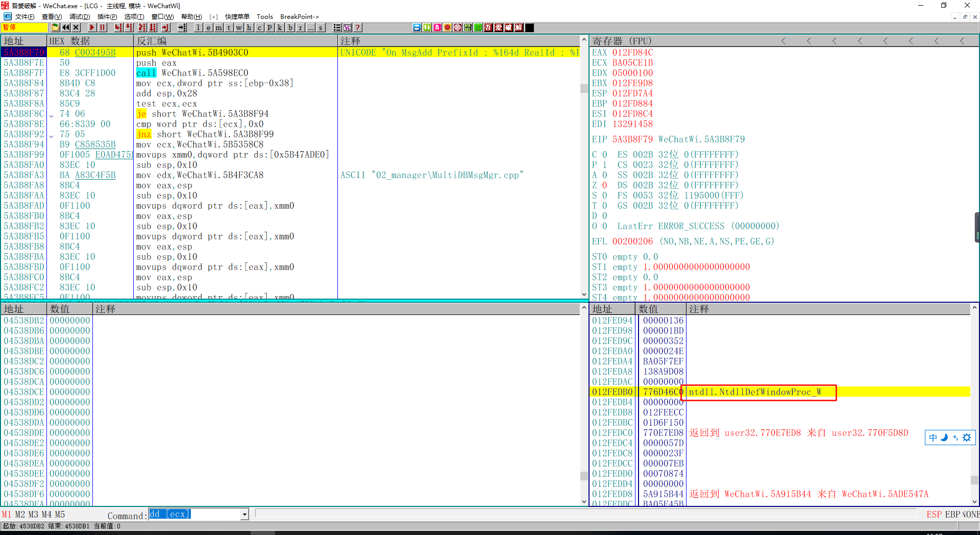Image resolution: width=980 pixels, height=535 pixels.
Task: Switch to memory view M1
Action: click(7, 515)
